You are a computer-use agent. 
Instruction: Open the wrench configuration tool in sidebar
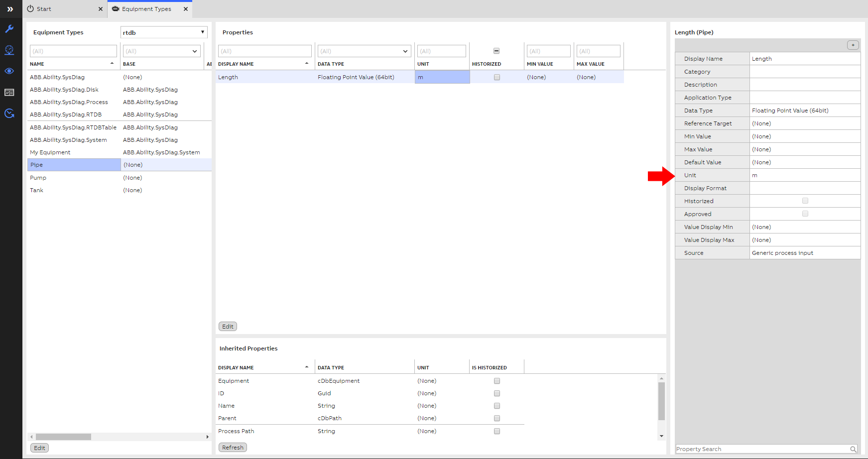9,29
